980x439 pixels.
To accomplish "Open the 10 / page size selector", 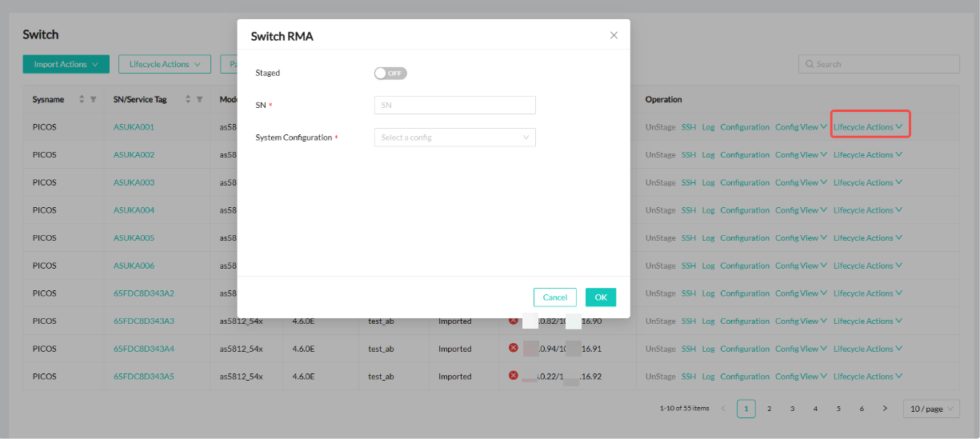I will click(x=931, y=409).
